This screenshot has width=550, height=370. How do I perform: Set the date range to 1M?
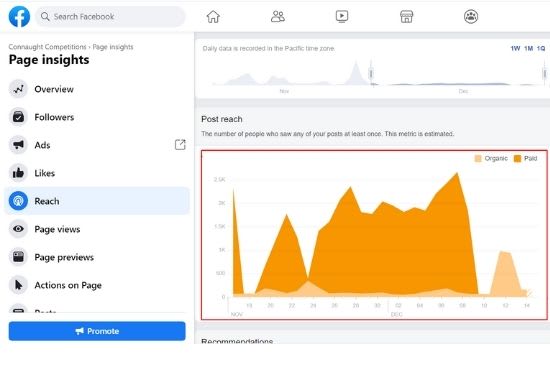click(529, 48)
